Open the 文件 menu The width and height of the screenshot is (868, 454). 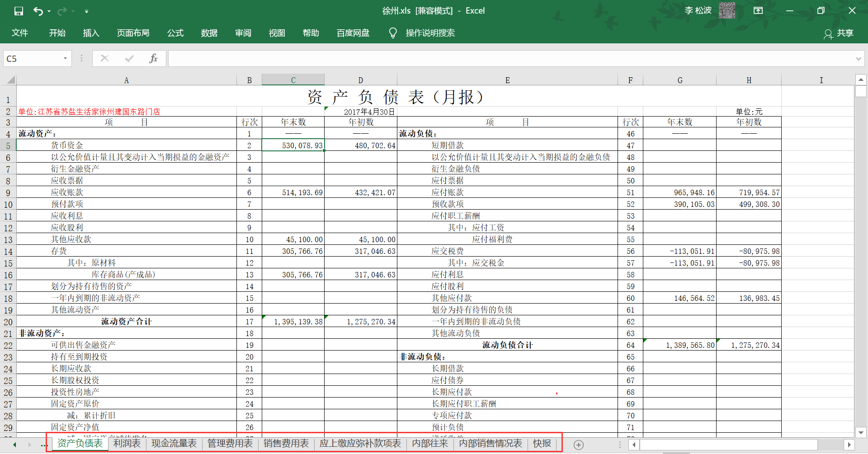click(x=20, y=33)
